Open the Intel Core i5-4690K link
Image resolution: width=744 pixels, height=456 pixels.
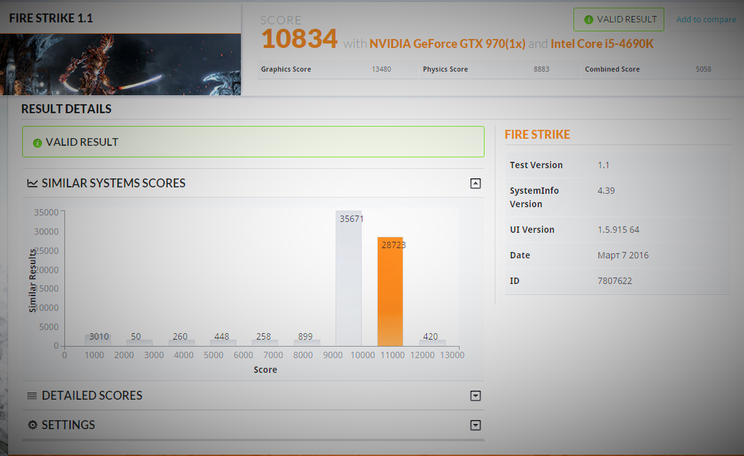[x=602, y=44]
